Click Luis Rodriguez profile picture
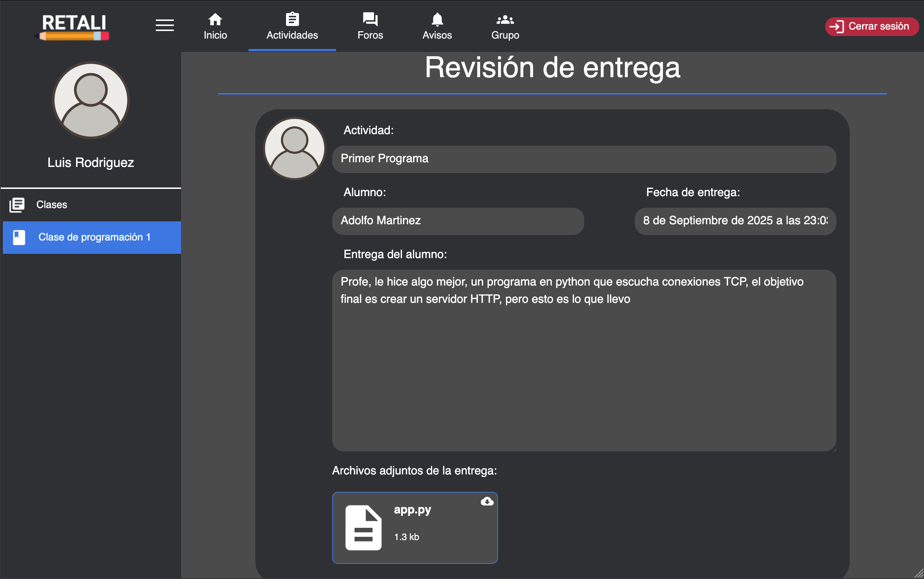The image size is (924, 579). pyautogui.click(x=91, y=100)
